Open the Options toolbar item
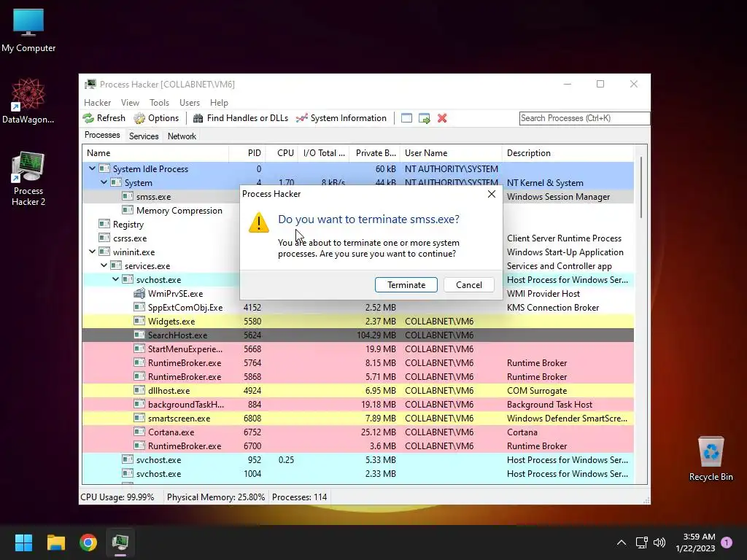Image resolution: width=747 pixels, height=560 pixels. click(x=156, y=118)
